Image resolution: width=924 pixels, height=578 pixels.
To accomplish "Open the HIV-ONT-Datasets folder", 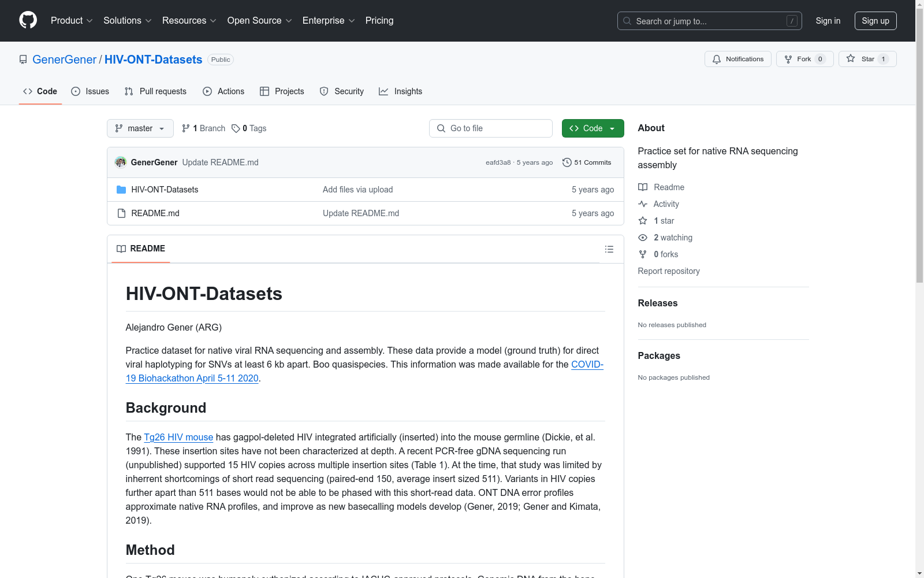I will pyautogui.click(x=165, y=190).
